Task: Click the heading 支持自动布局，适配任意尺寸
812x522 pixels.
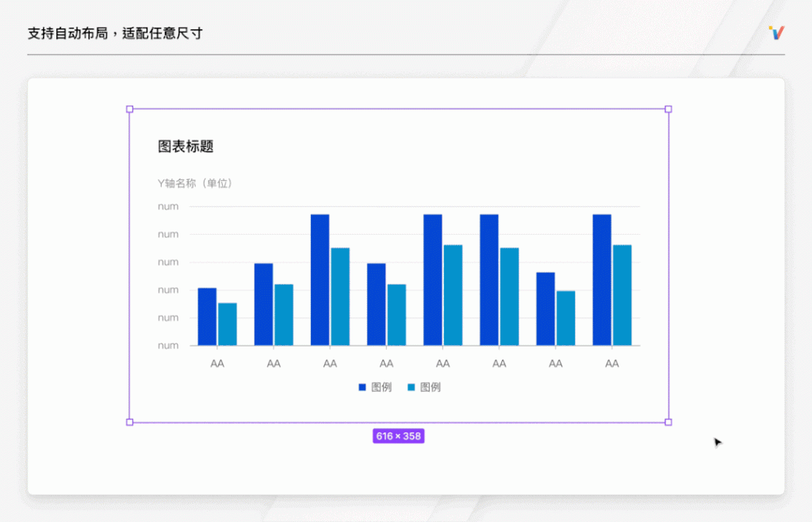Action: pyautogui.click(x=115, y=33)
